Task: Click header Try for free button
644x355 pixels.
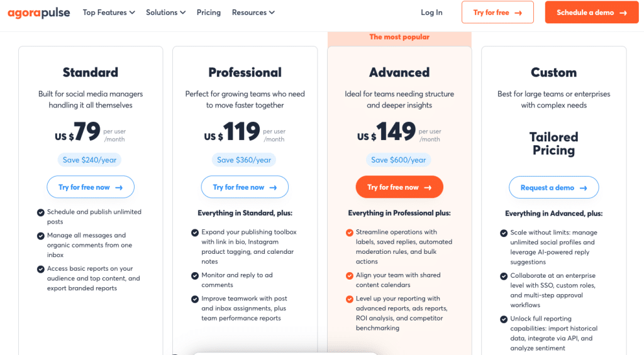Action: [497, 13]
